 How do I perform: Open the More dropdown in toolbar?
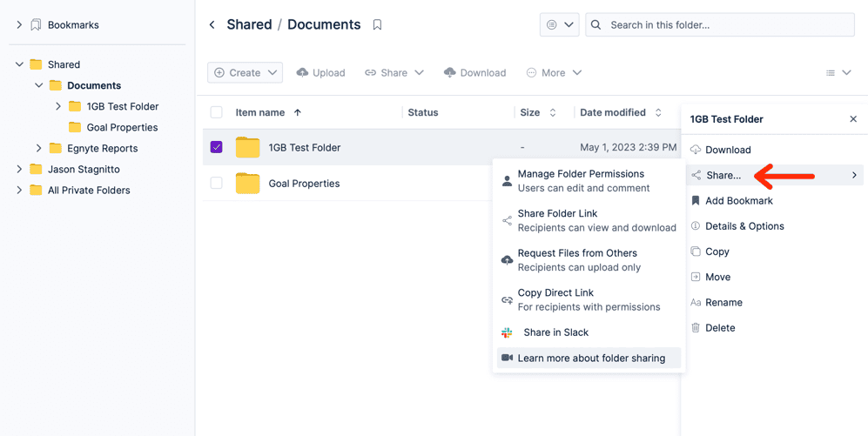pos(554,72)
